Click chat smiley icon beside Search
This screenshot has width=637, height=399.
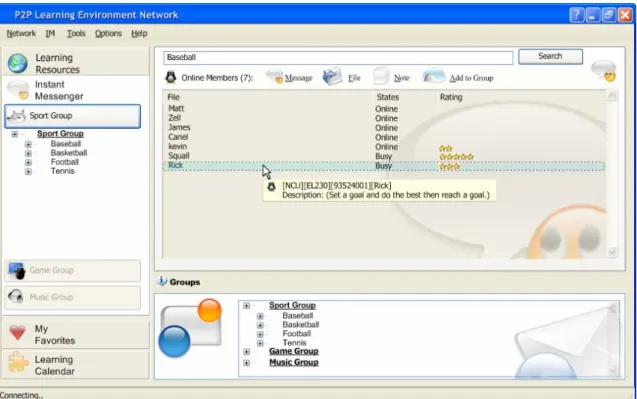pyautogui.click(x=604, y=71)
